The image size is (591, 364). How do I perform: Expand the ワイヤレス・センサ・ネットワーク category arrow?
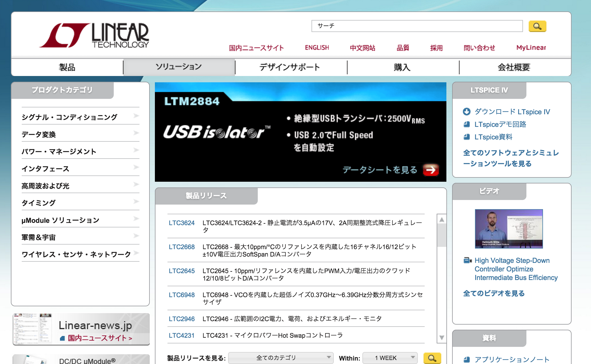(136, 253)
